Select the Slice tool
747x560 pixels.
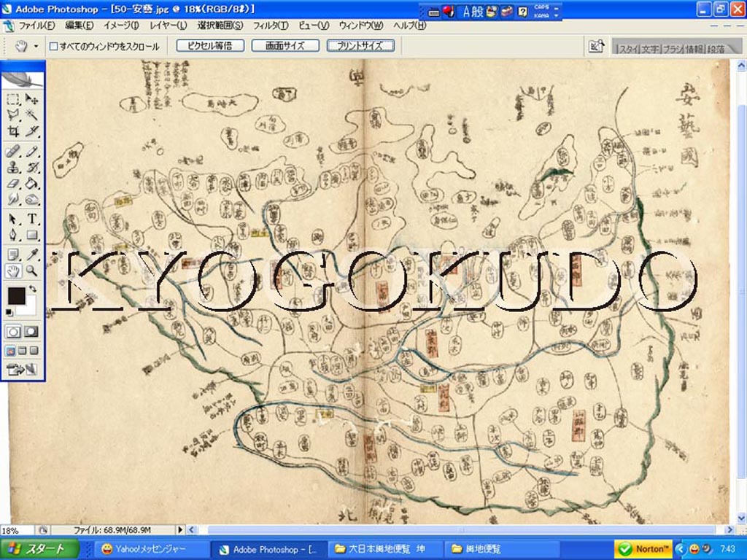point(31,131)
